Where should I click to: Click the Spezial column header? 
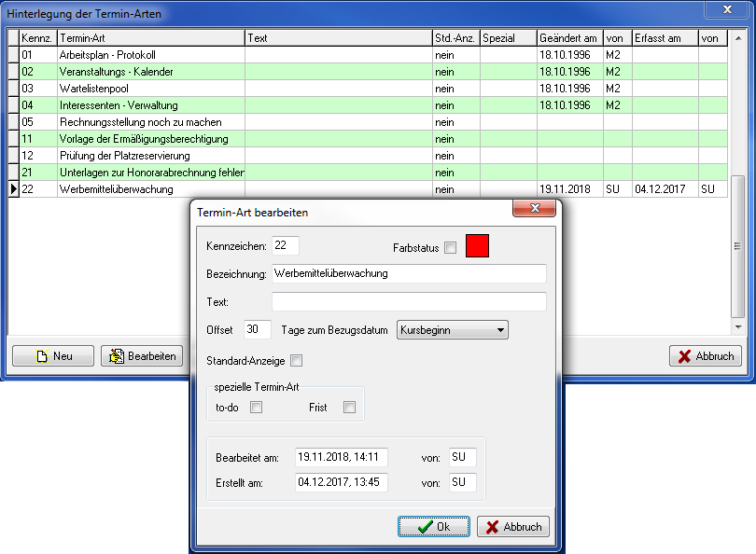pyautogui.click(x=508, y=38)
